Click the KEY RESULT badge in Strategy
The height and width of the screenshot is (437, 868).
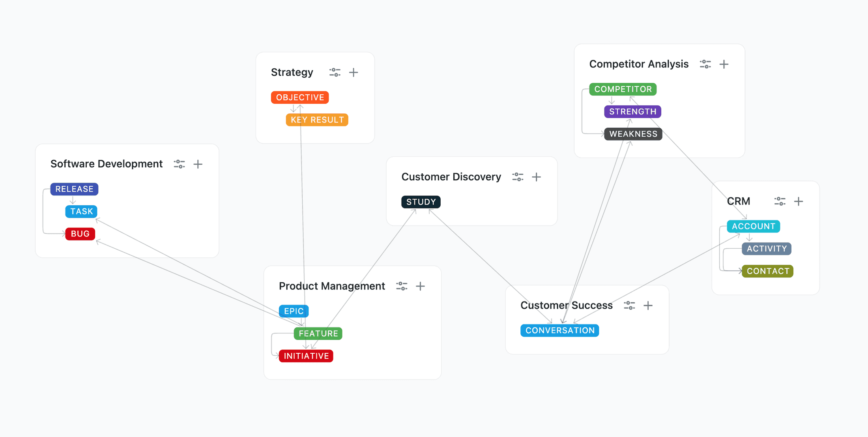pyautogui.click(x=317, y=120)
